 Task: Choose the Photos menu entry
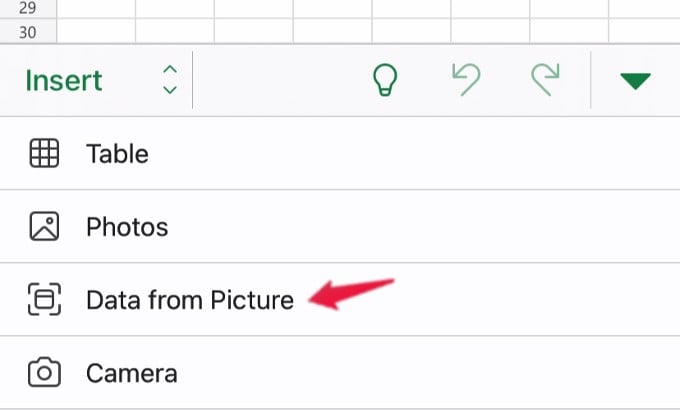pyautogui.click(x=340, y=226)
